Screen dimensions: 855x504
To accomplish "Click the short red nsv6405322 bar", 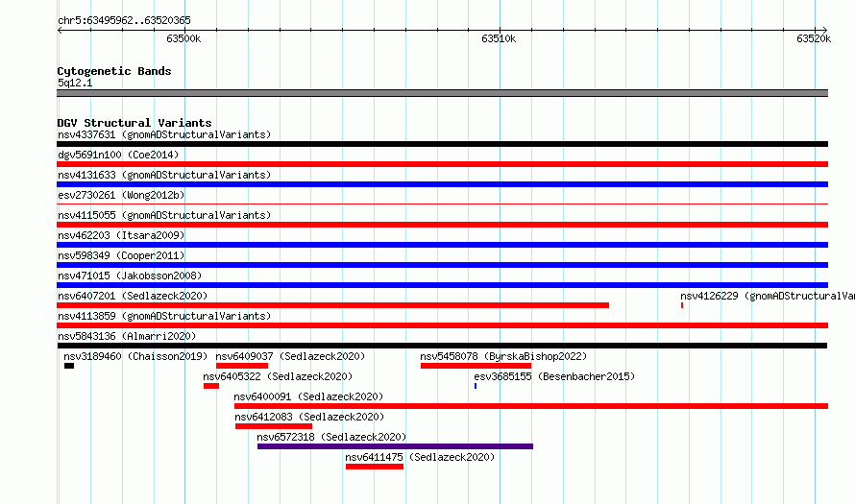I will point(211,386).
